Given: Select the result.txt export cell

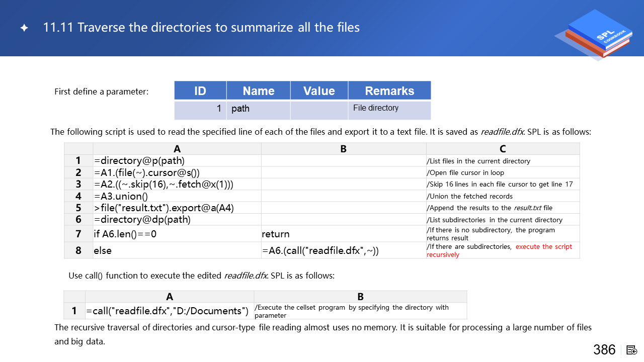Looking at the screenshot, I should click(x=177, y=208).
